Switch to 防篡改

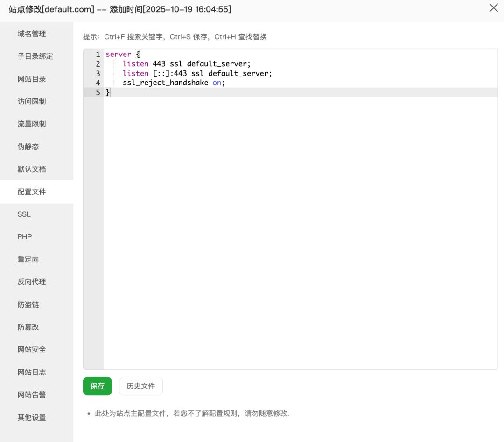coord(28,327)
